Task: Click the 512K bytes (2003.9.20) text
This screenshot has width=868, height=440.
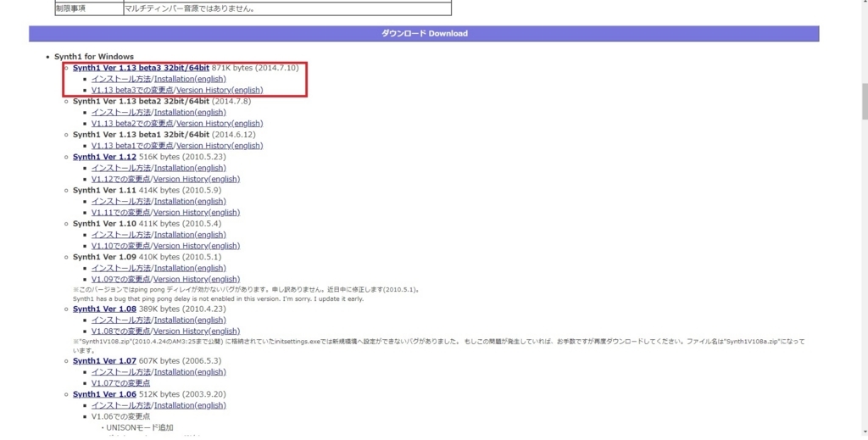Action: [x=182, y=394]
